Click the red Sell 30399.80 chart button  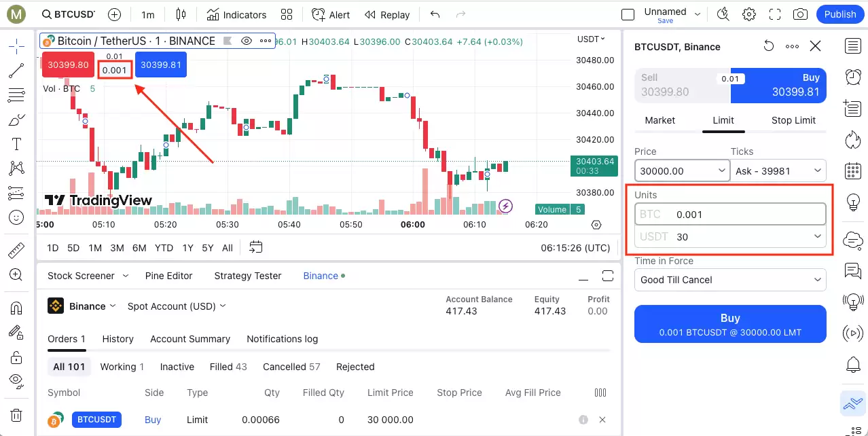[68, 65]
